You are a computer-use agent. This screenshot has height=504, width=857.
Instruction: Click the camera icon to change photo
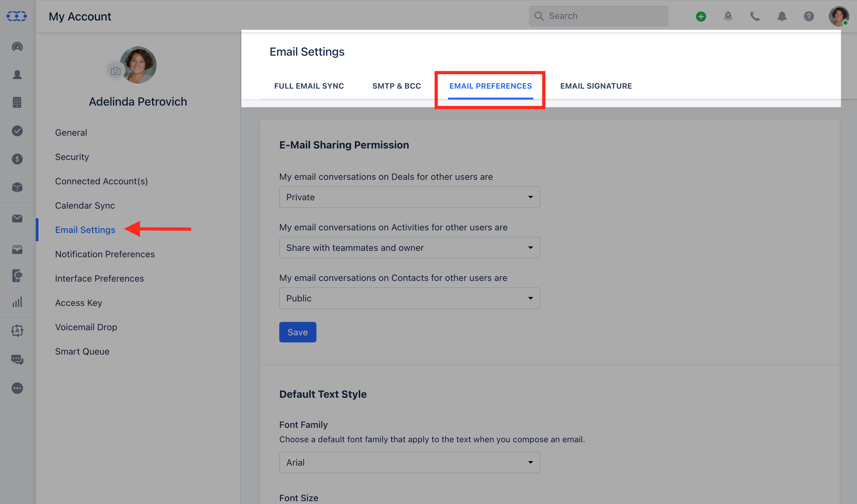click(x=116, y=71)
